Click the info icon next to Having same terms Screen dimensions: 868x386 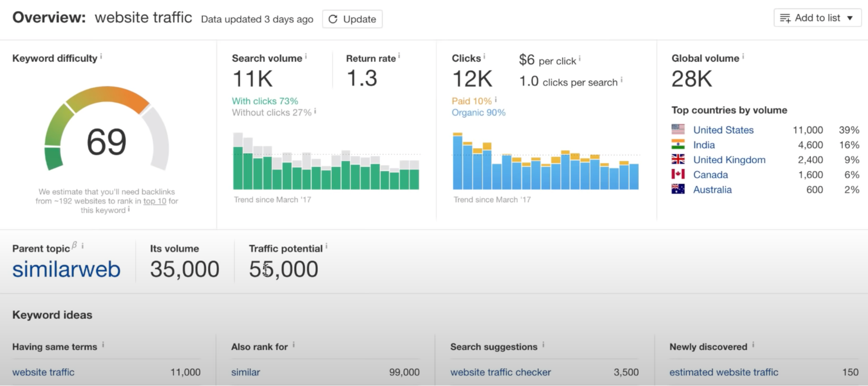[103, 345]
